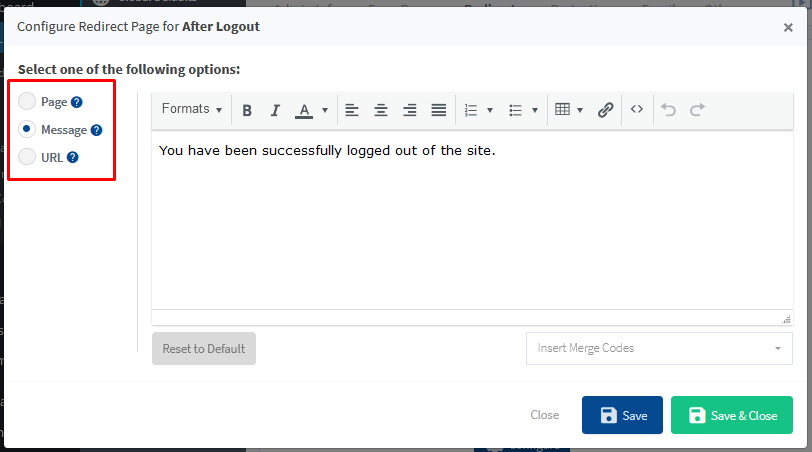This screenshot has height=452, width=812.
Task: Click the help icon beside Message
Action: (x=97, y=130)
